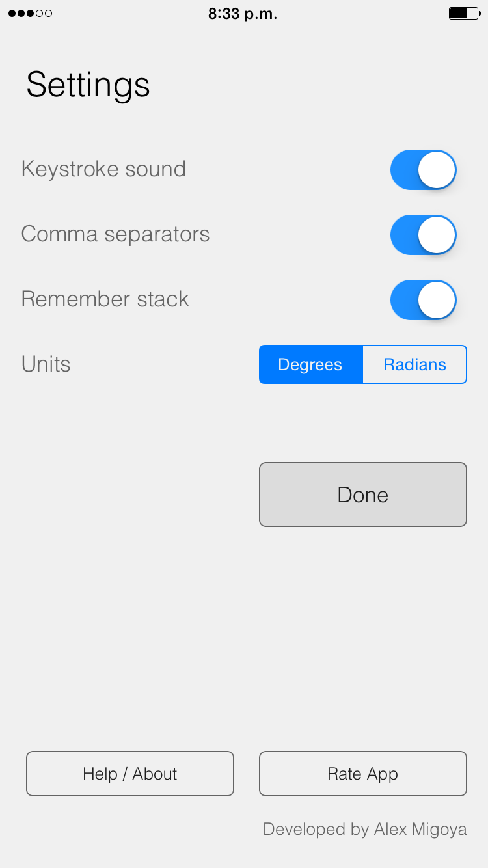Switch Units to Radians

414,364
